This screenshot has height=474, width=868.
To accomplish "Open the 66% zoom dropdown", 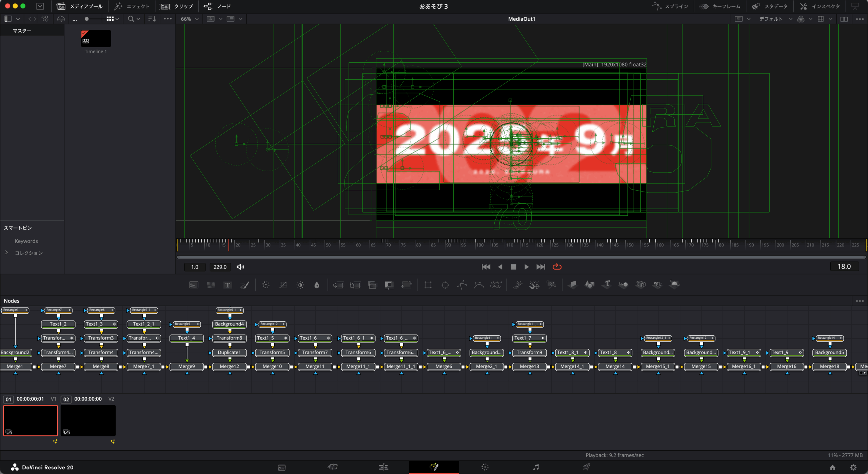I will coord(190,19).
